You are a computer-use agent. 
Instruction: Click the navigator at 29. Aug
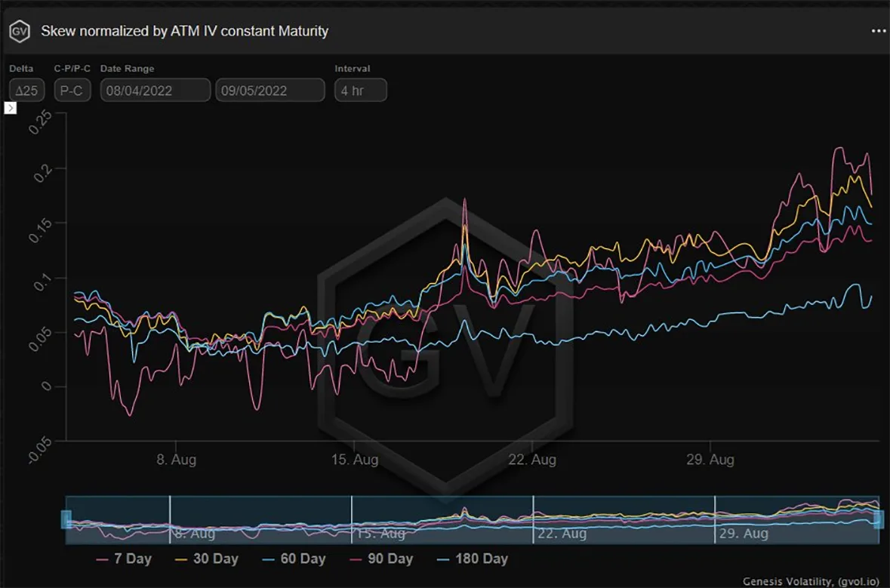(744, 534)
